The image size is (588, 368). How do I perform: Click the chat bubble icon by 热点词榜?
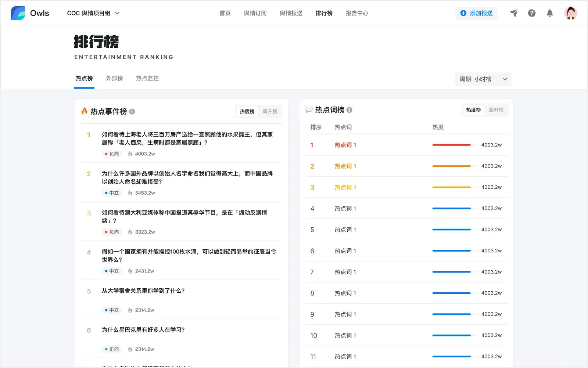pos(309,109)
